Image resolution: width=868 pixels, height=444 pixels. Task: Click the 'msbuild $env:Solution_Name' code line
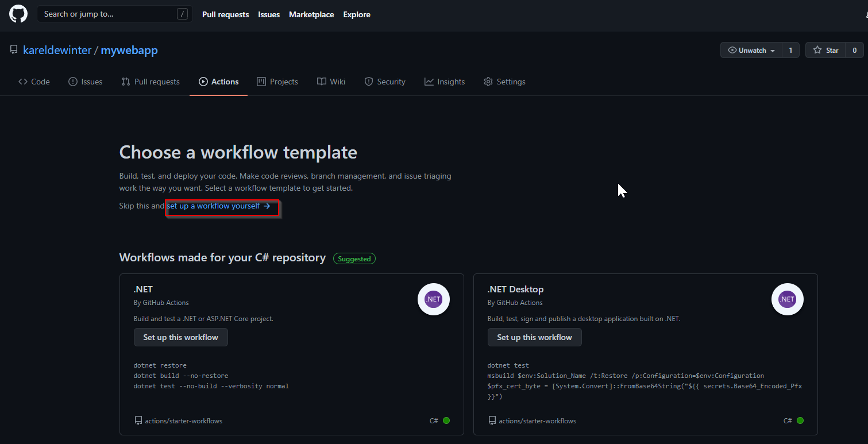pos(626,376)
